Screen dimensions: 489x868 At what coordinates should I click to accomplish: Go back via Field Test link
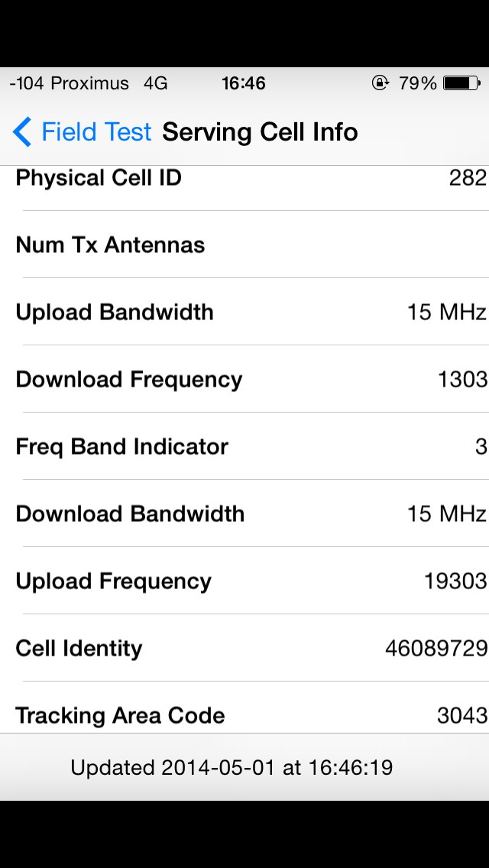pyautogui.click(x=96, y=132)
